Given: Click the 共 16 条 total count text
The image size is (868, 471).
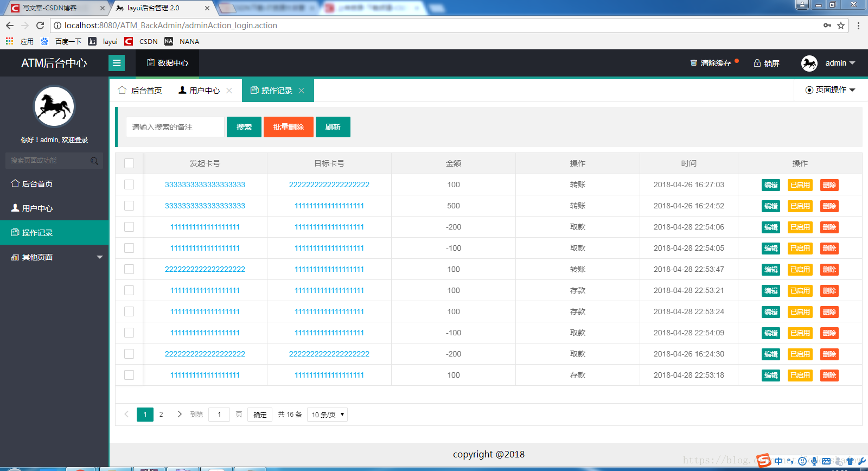Looking at the screenshot, I should click(290, 415).
